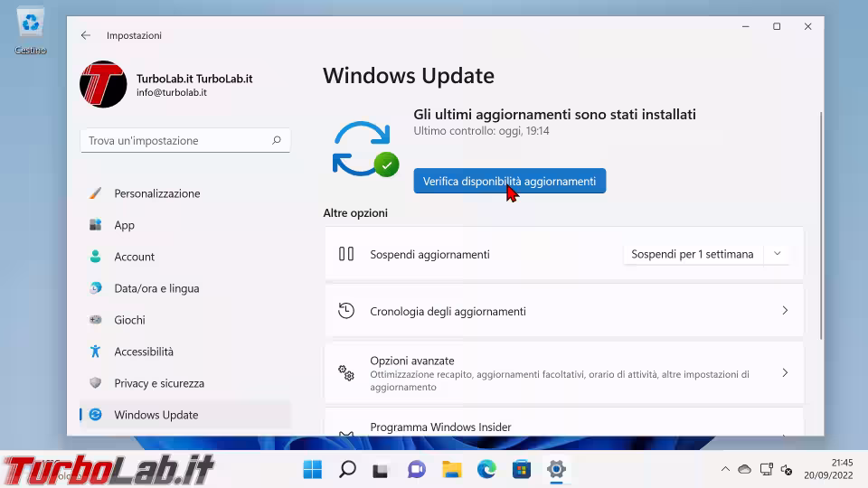Open the Cestino recycle bin icon
The image size is (868, 488).
[31, 31]
